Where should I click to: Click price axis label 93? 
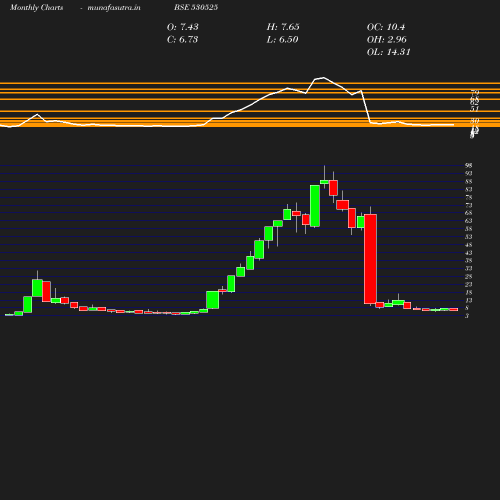pyautogui.click(x=469, y=174)
